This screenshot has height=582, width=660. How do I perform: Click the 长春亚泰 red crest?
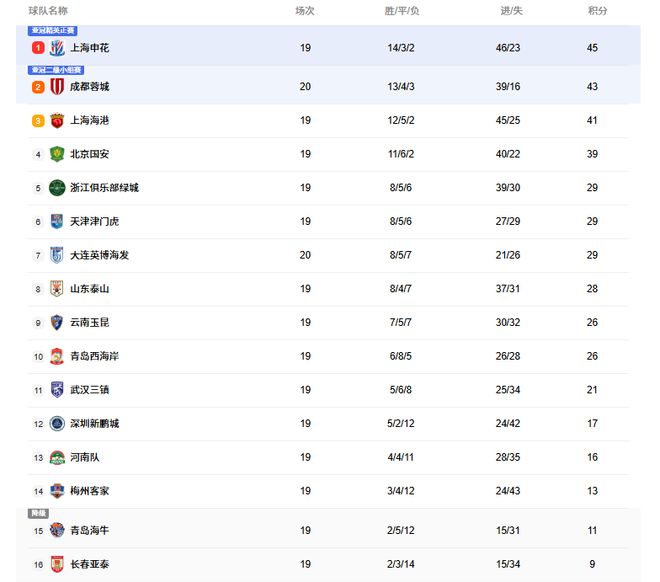click(x=57, y=564)
